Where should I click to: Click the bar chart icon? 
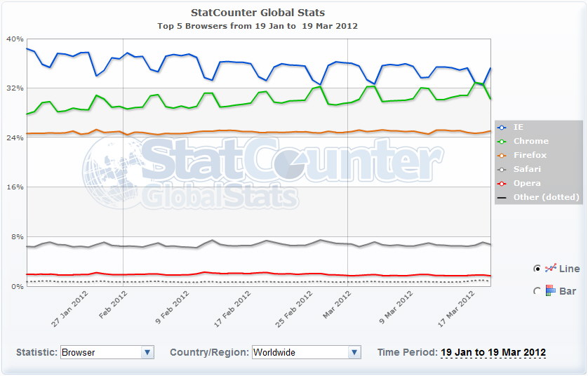(551, 290)
